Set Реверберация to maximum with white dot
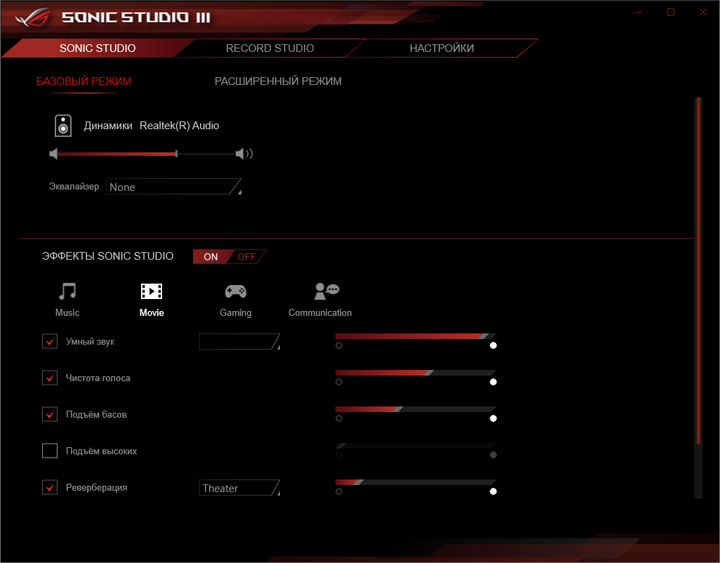Screen dimensions: 720x563 [x=493, y=491]
